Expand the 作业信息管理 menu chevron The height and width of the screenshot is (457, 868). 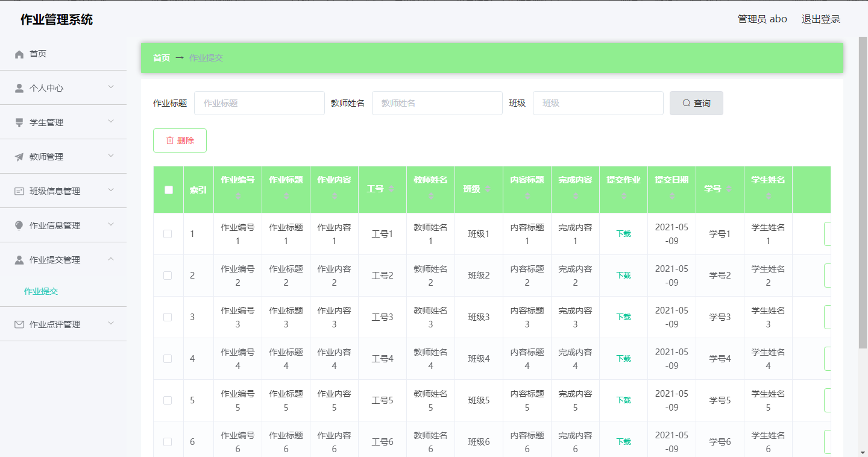pos(111,225)
